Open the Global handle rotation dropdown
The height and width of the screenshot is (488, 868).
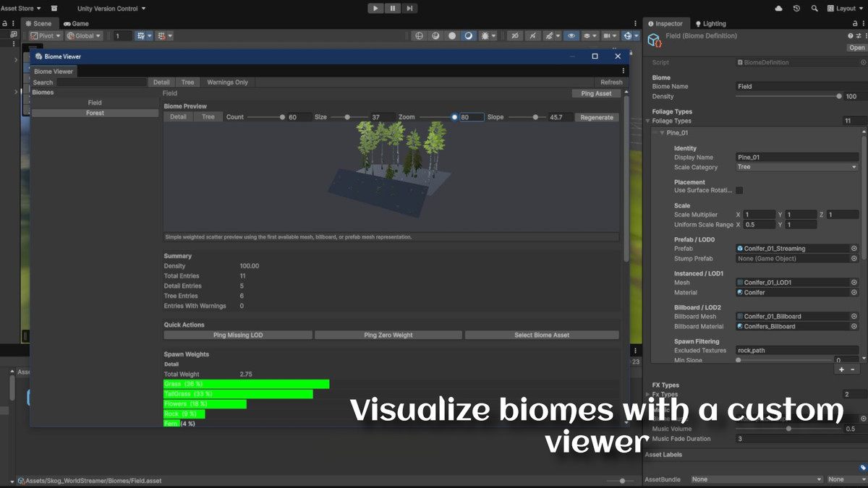tap(84, 35)
